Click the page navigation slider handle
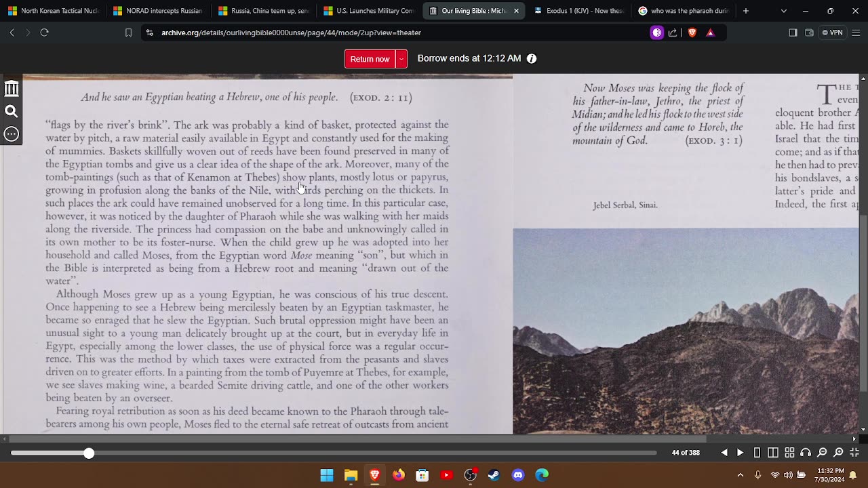The height and width of the screenshot is (488, 868). (x=89, y=453)
